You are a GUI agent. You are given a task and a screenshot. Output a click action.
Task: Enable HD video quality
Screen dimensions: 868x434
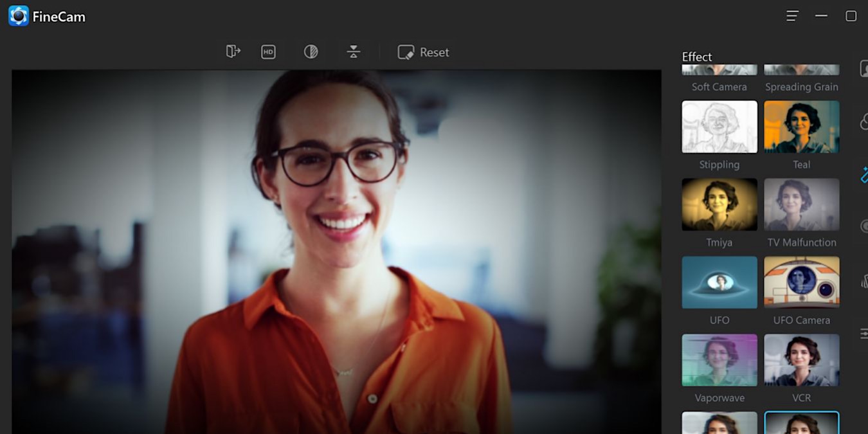(268, 51)
